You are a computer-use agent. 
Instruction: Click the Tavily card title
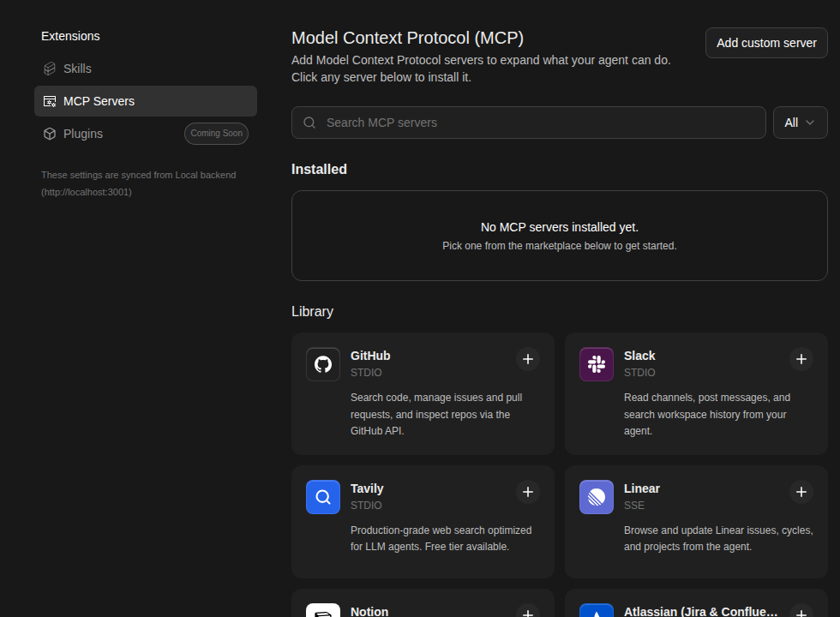click(x=367, y=488)
